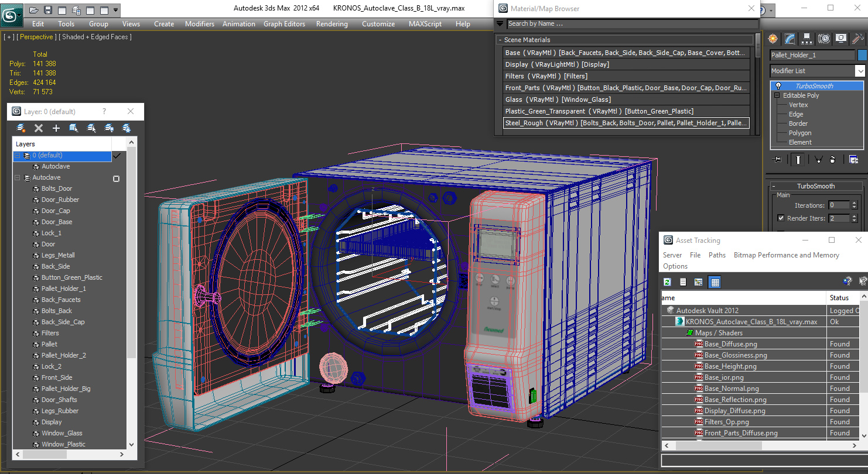Click Tree View icon in Asset Tracking toolbar

[x=699, y=282]
